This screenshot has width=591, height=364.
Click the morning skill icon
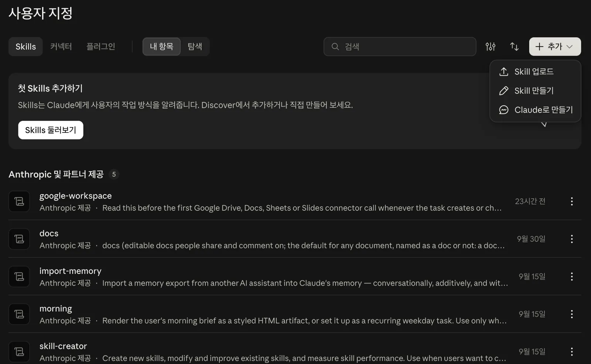(19, 314)
